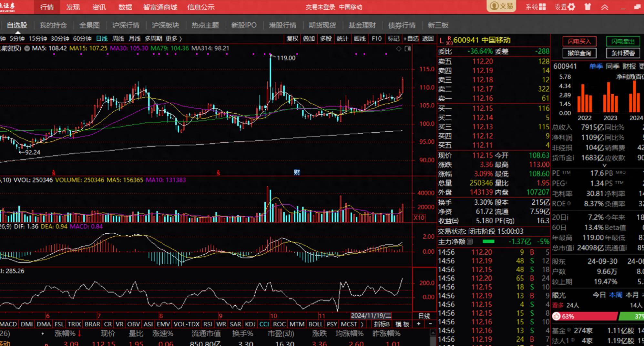
Task: Expand the financial data chevron below 货币金
Action: coord(604,165)
